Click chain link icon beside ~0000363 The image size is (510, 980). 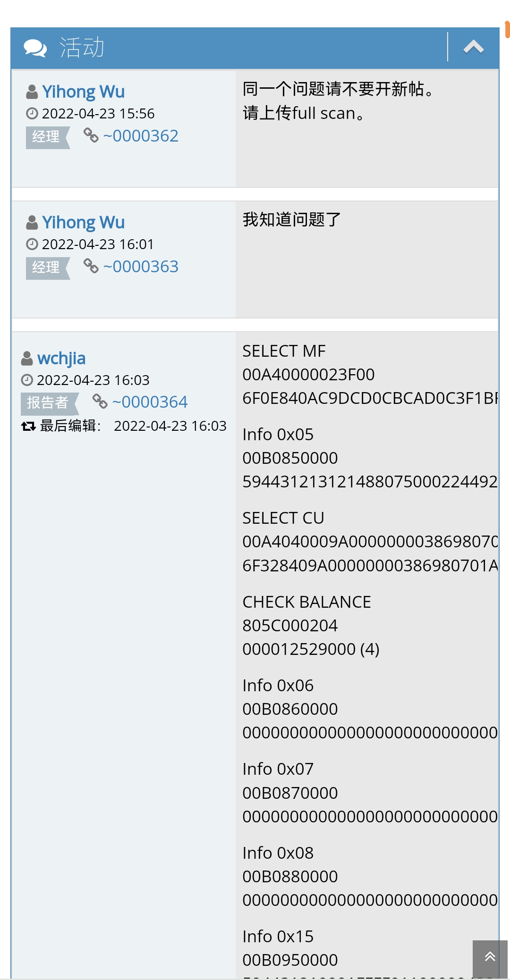point(91,266)
